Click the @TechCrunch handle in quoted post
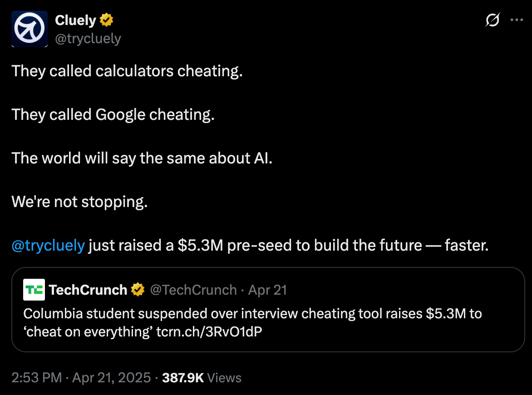The height and width of the screenshot is (395, 532). [193, 290]
